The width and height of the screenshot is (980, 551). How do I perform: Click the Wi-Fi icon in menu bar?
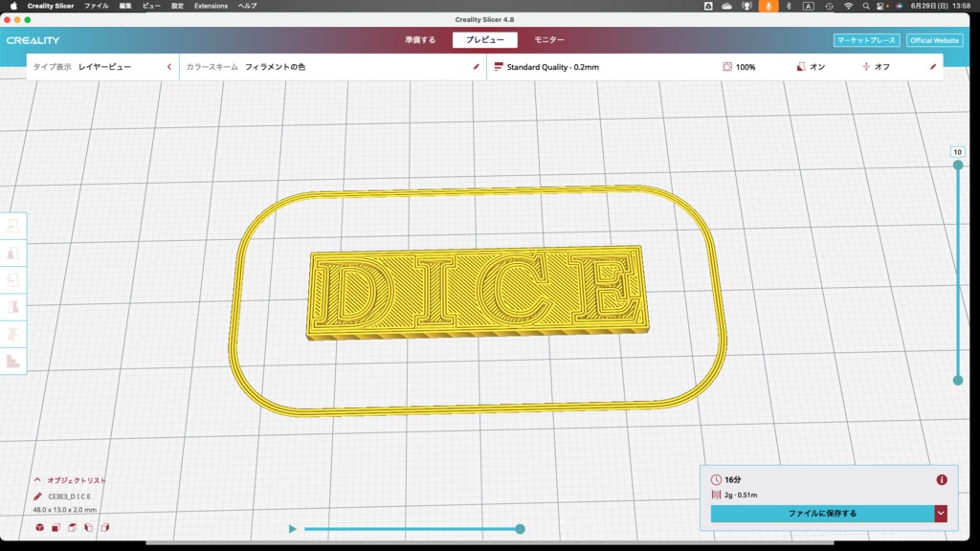(848, 6)
